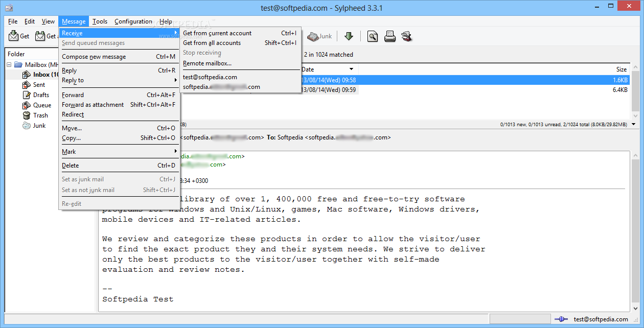Click the 6.4KB size cell
Viewport: 644px width, 328px height.
[x=620, y=90]
